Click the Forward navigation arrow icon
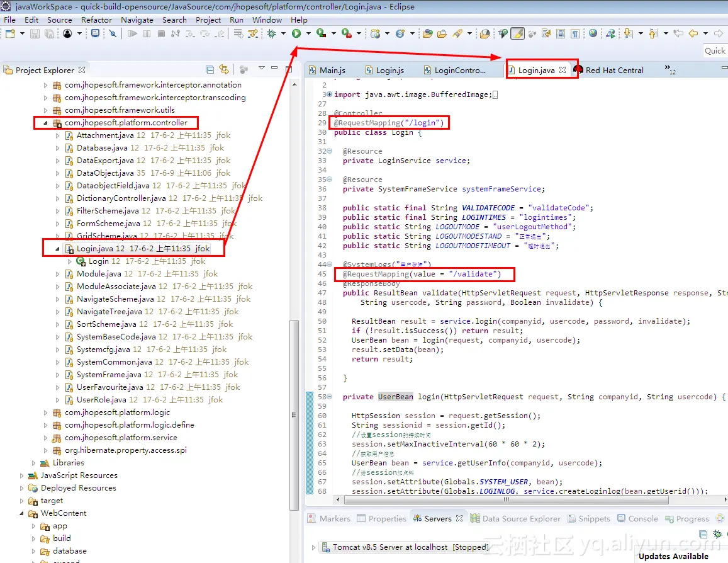This screenshot has height=563, width=728. coord(719,33)
